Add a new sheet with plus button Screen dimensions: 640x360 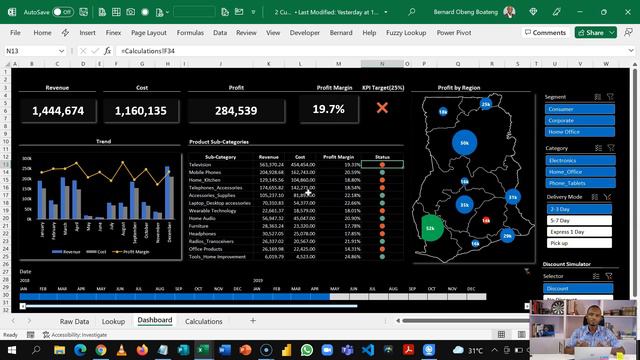pyautogui.click(x=253, y=321)
